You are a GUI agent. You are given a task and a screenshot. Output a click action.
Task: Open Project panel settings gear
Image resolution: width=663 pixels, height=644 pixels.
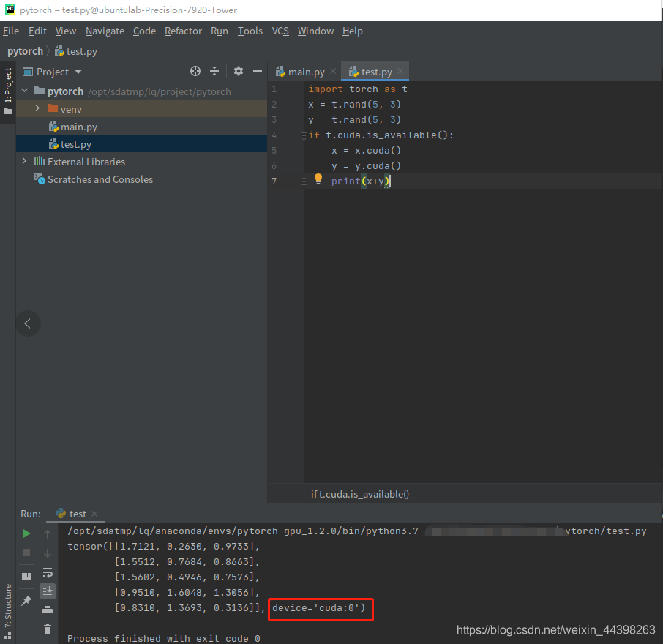[x=239, y=71]
